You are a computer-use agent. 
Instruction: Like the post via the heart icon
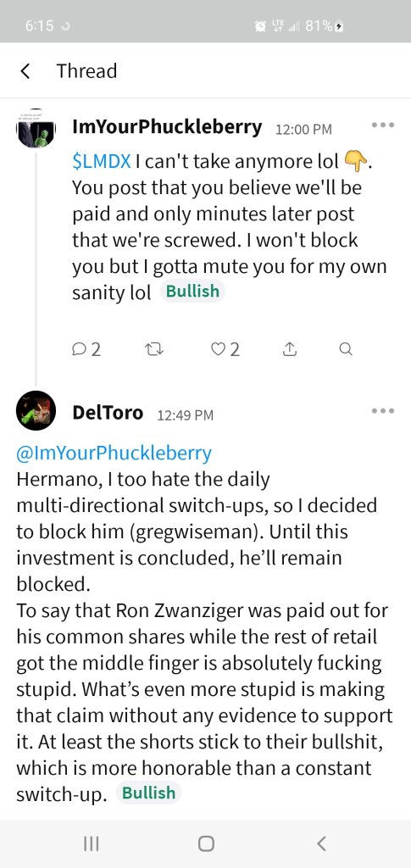pos(225,349)
